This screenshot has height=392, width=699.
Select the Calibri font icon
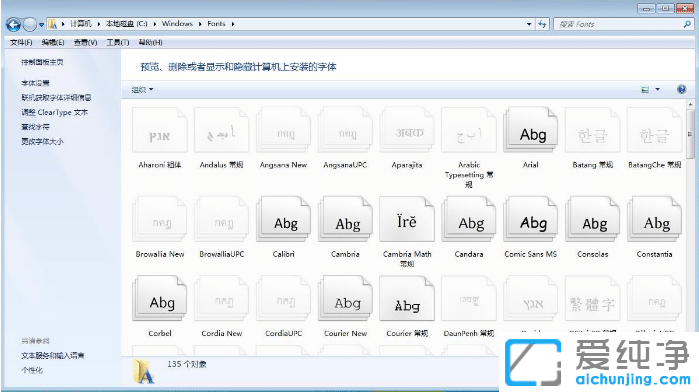pyautogui.click(x=284, y=219)
